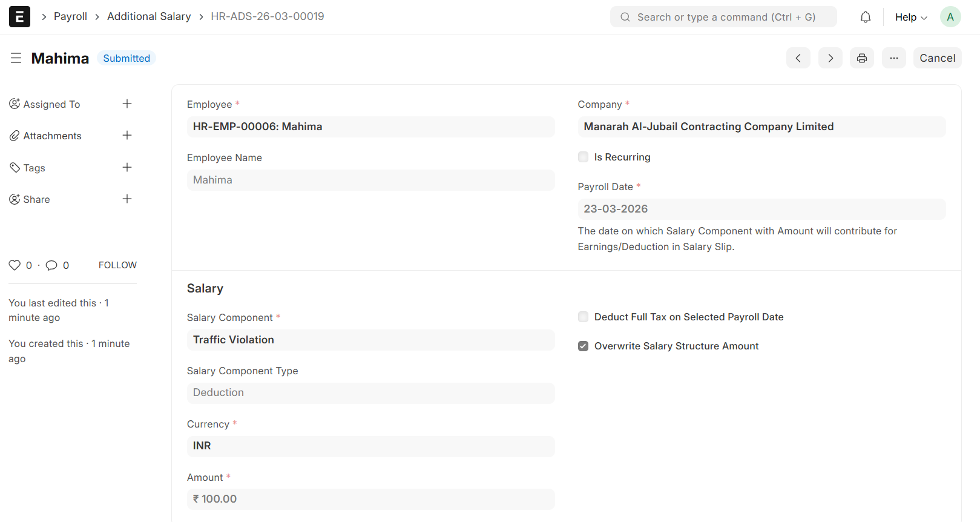The image size is (980, 522).
Task: Click FOLLOW to follow this document
Action: 117,265
